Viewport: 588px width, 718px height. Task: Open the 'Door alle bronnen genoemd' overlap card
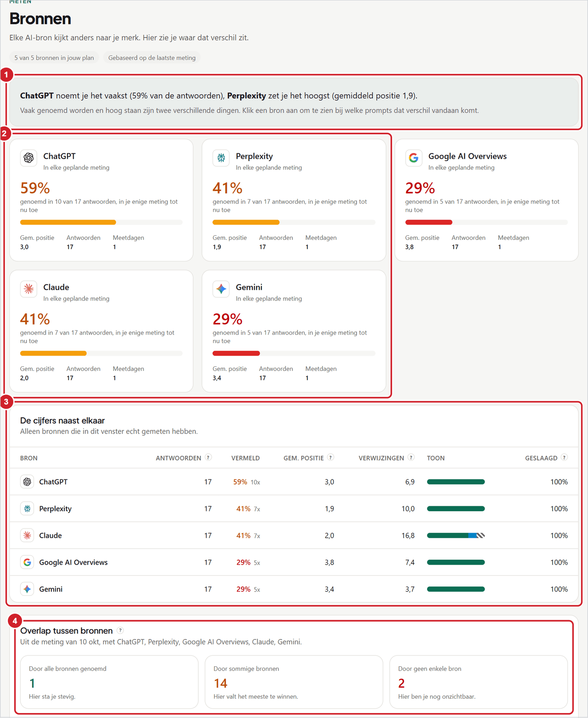109,682
